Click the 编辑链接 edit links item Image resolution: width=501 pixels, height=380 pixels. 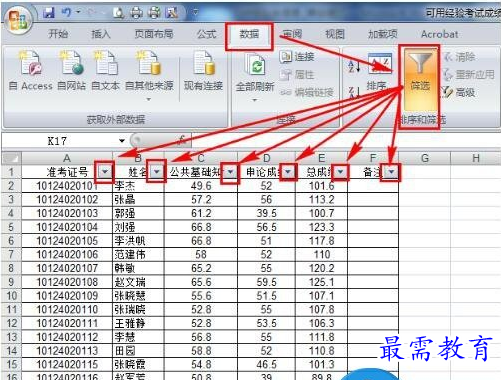click(x=307, y=92)
